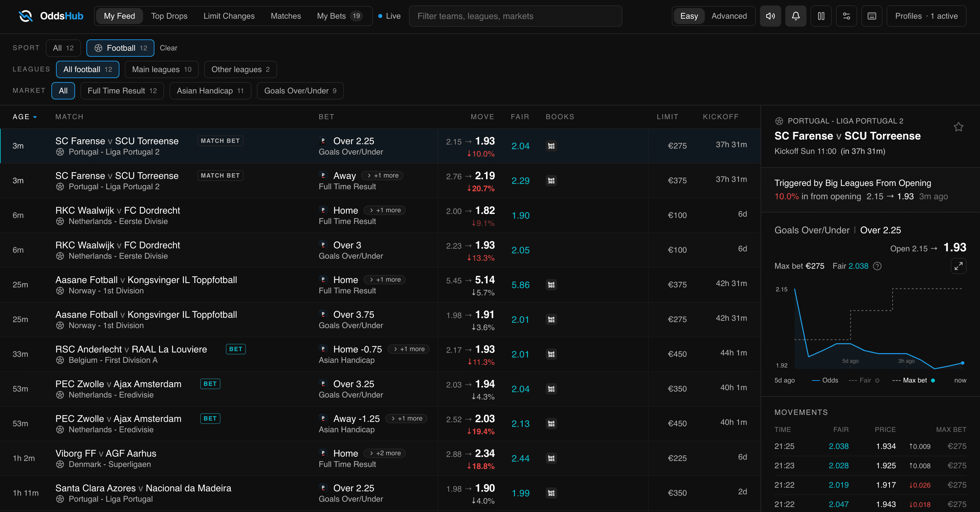
Task: Click Pinnacle icon beside Over 3 bet
Action: [323, 245]
